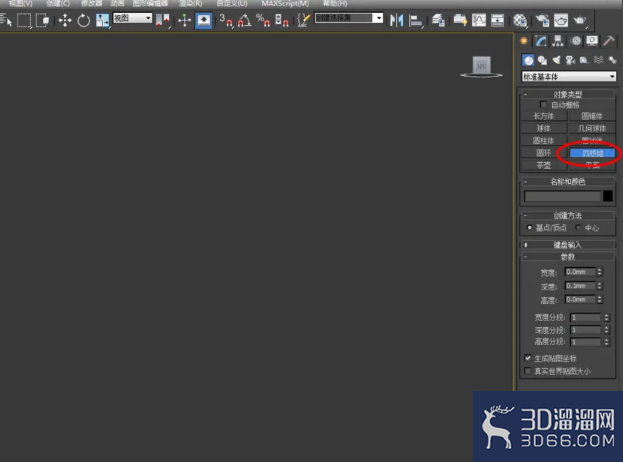Open Render Setup
623x462 pixels.
click(x=542, y=20)
